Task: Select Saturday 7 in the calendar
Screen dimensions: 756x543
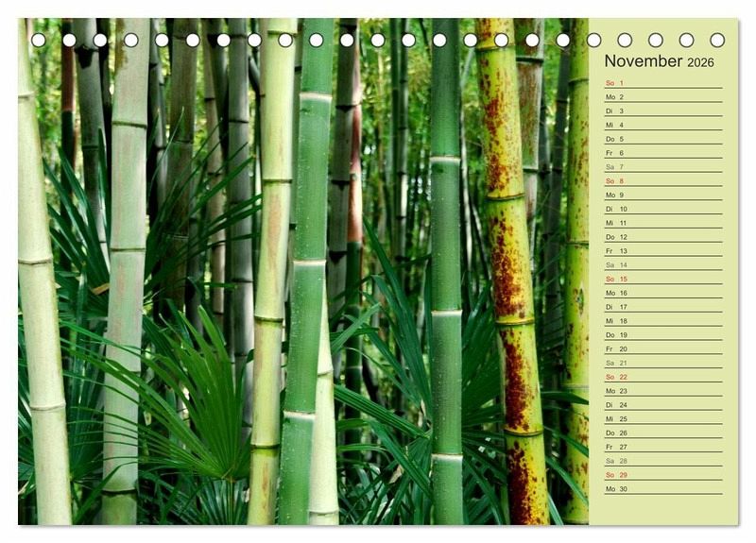Action: click(661, 167)
